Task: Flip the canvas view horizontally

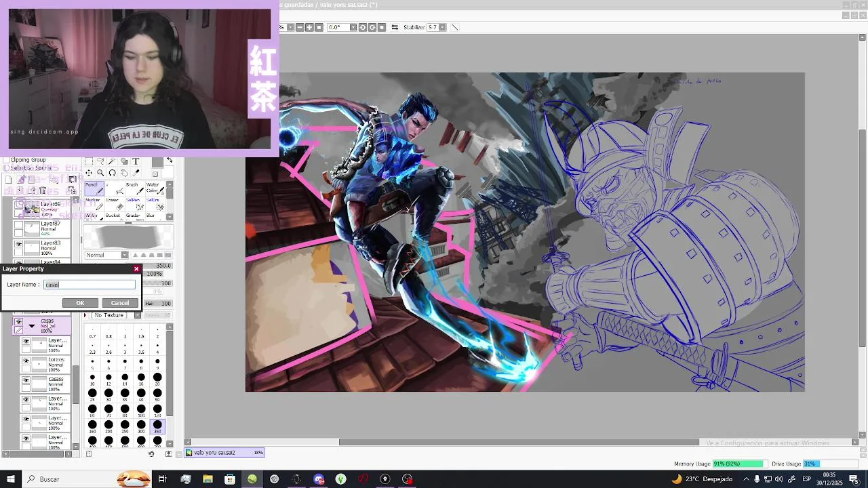Action: tap(395, 27)
